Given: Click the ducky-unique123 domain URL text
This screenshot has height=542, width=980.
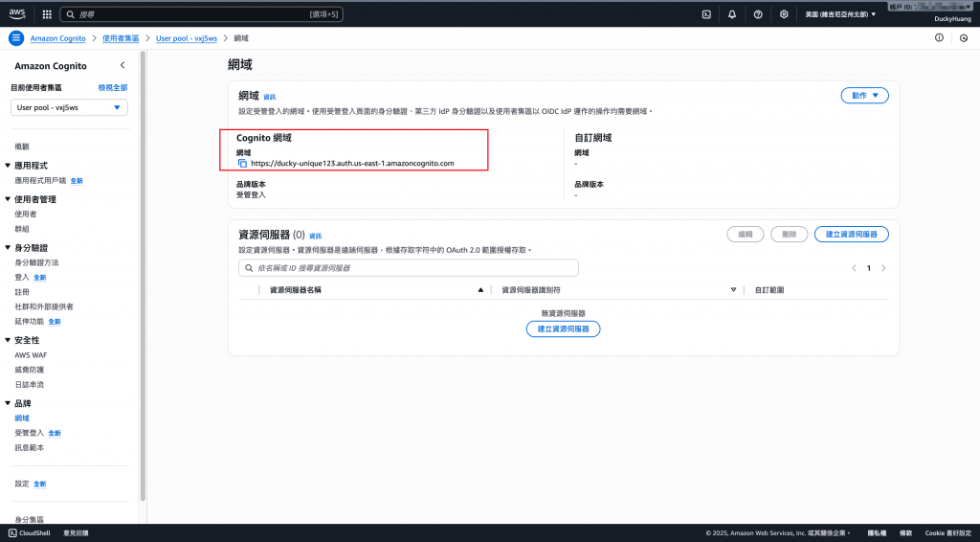Looking at the screenshot, I should coord(352,164).
